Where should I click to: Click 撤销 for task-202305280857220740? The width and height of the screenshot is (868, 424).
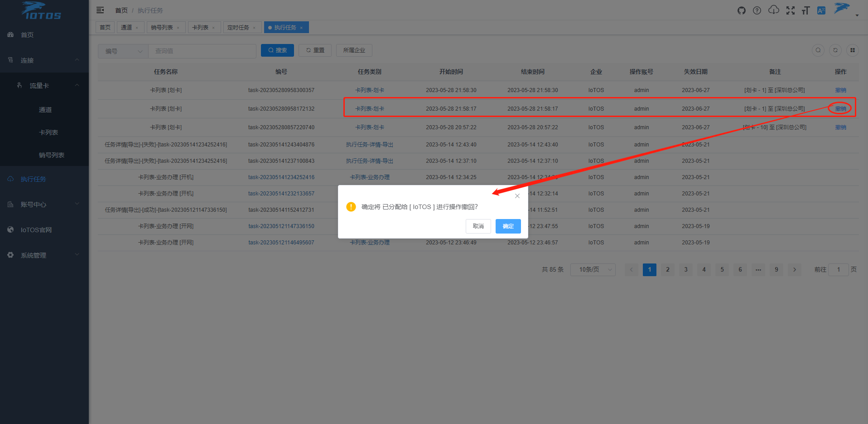(841, 127)
